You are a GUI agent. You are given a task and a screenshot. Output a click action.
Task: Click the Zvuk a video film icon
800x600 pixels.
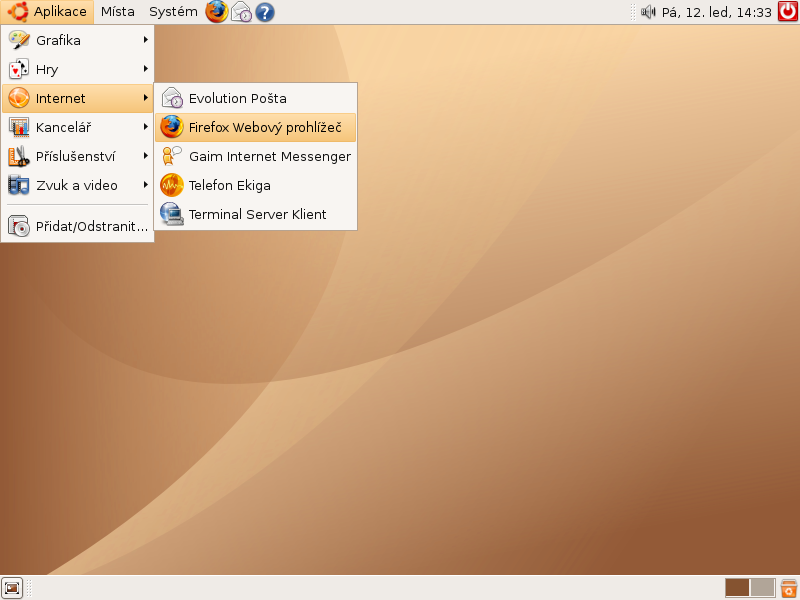pyautogui.click(x=19, y=185)
